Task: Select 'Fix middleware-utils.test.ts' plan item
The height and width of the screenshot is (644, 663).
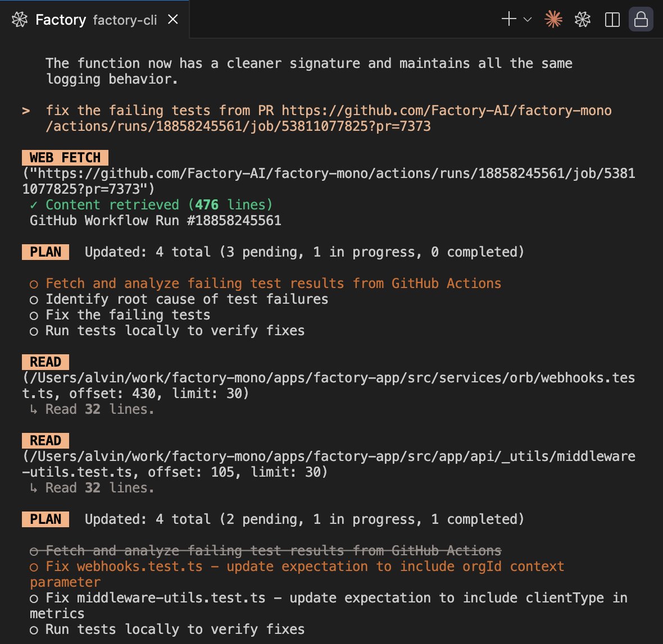Action: pyautogui.click(x=329, y=606)
